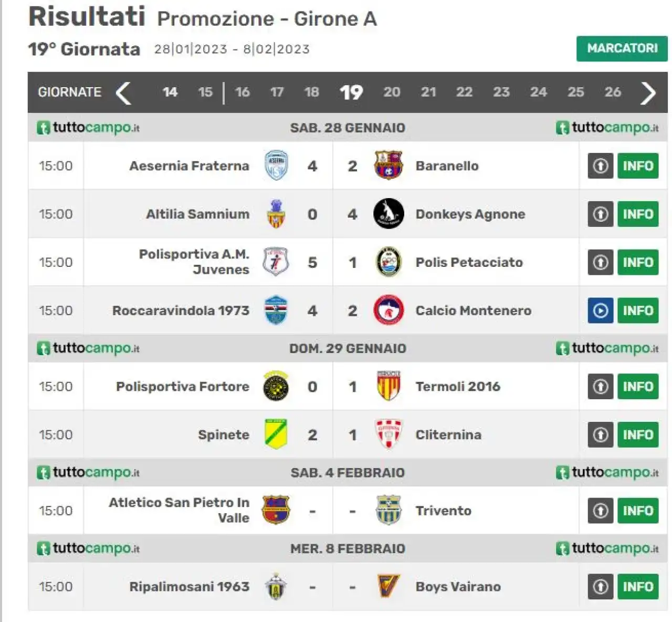The width and height of the screenshot is (672, 622).
Task: Open INFO for Aesernia Fraterna vs Baranello
Action: click(x=638, y=165)
